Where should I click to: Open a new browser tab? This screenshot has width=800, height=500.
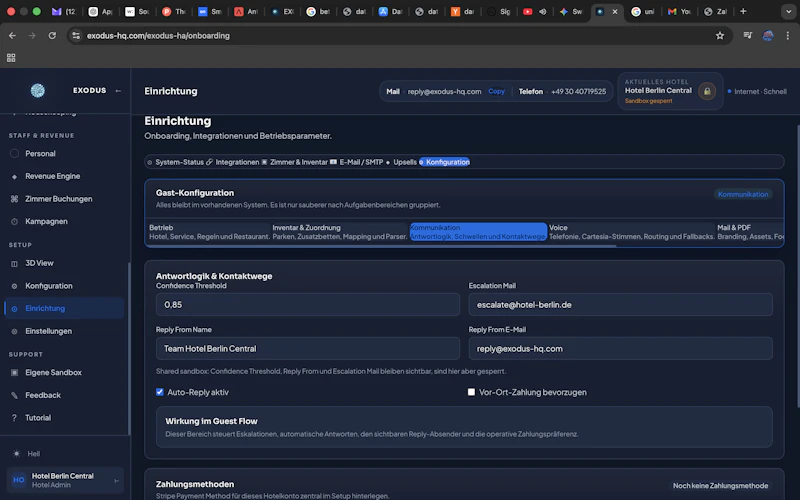(743, 11)
